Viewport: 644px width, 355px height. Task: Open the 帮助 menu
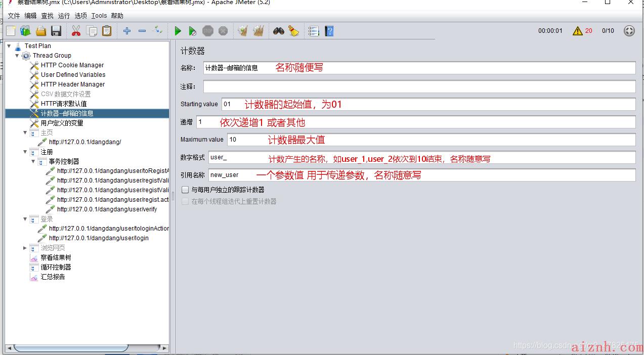click(x=117, y=16)
